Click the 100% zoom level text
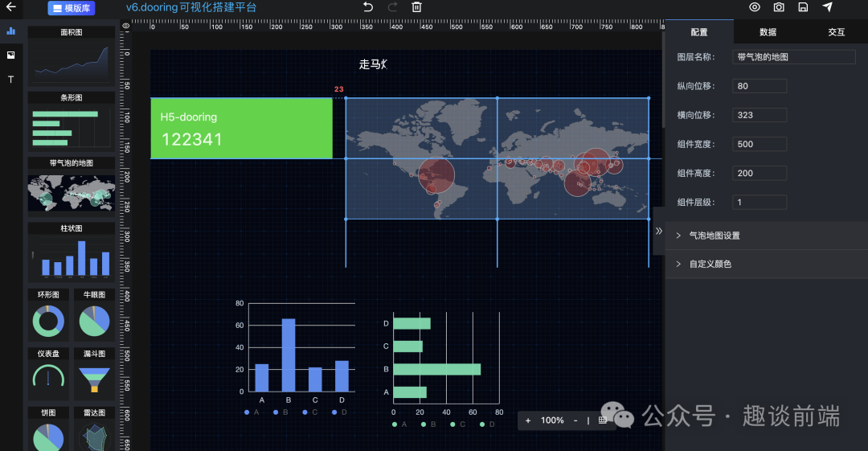Screen dimensions: 868x451 [552, 420]
